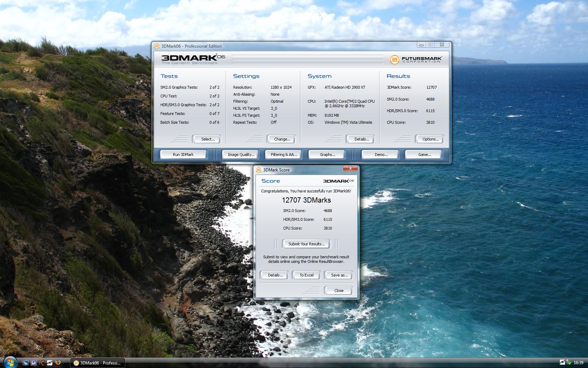The height and width of the screenshot is (368, 588).
Task: Click the red FC quick launch icon
Action: click(42, 363)
